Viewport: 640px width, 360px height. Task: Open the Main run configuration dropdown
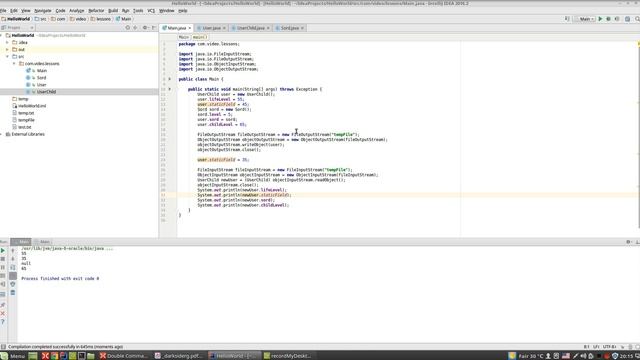pyautogui.click(x=584, y=19)
